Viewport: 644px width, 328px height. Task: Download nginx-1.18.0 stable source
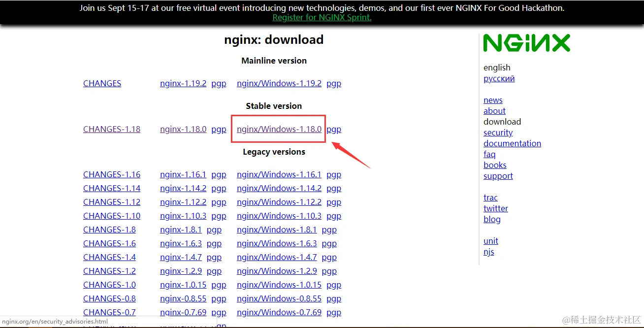183,129
